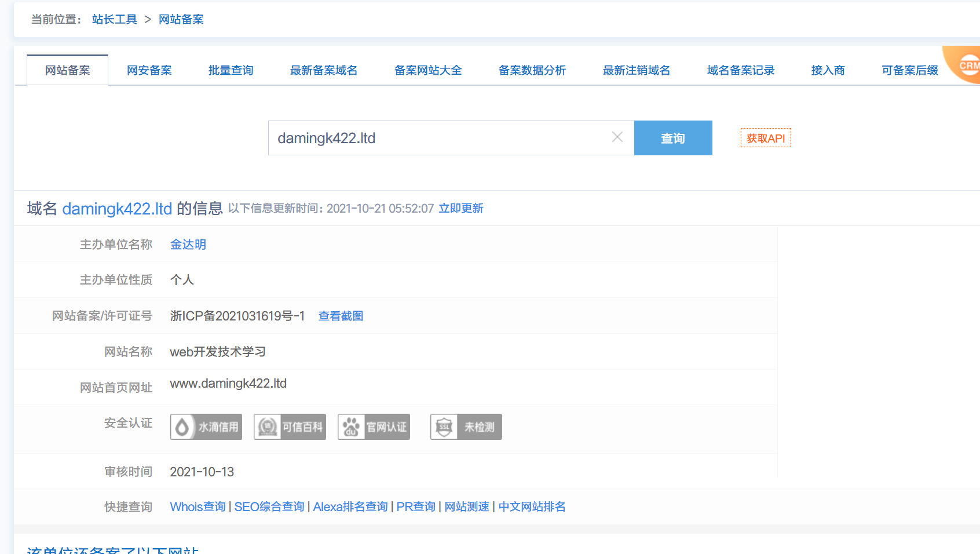Select the site name web开发技术学习
Image resolution: width=980 pixels, height=554 pixels.
pos(218,352)
